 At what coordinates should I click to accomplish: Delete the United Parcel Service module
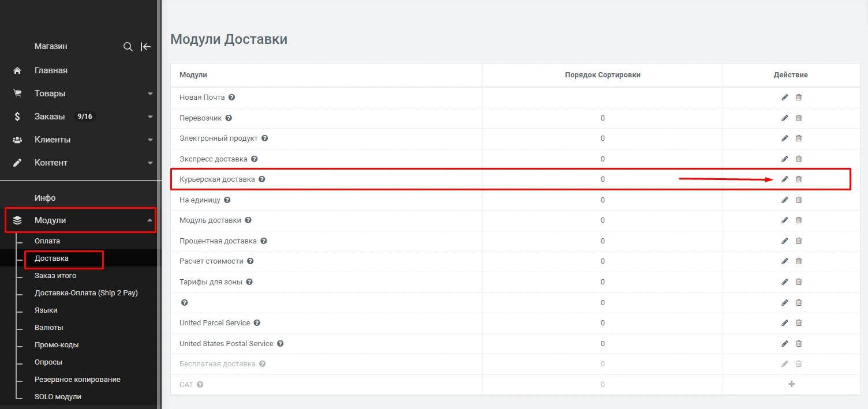(799, 323)
